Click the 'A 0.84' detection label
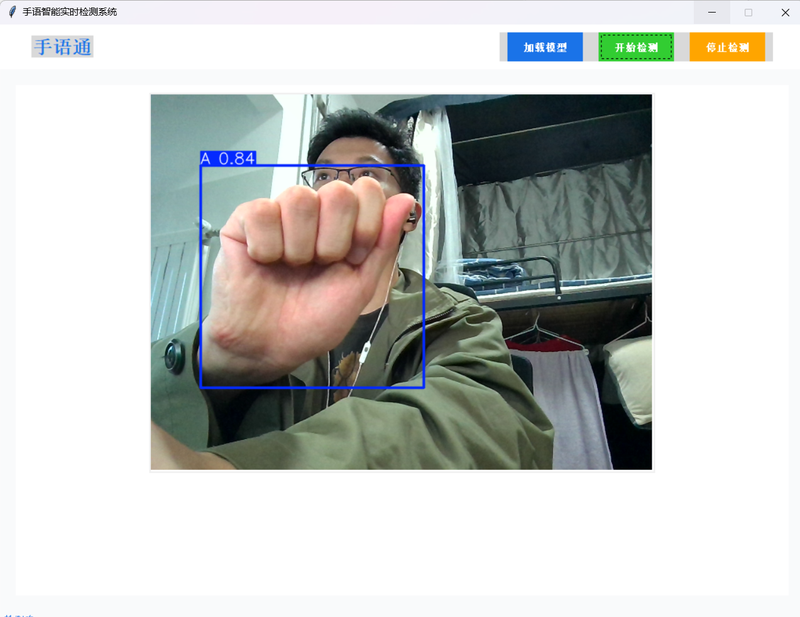Viewport: 800px width, 617px height. point(228,158)
